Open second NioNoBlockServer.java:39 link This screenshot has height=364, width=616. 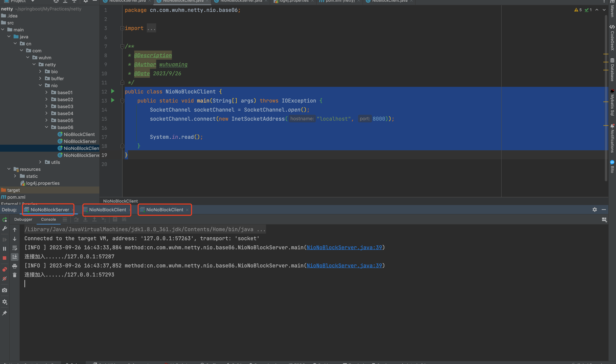click(344, 266)
